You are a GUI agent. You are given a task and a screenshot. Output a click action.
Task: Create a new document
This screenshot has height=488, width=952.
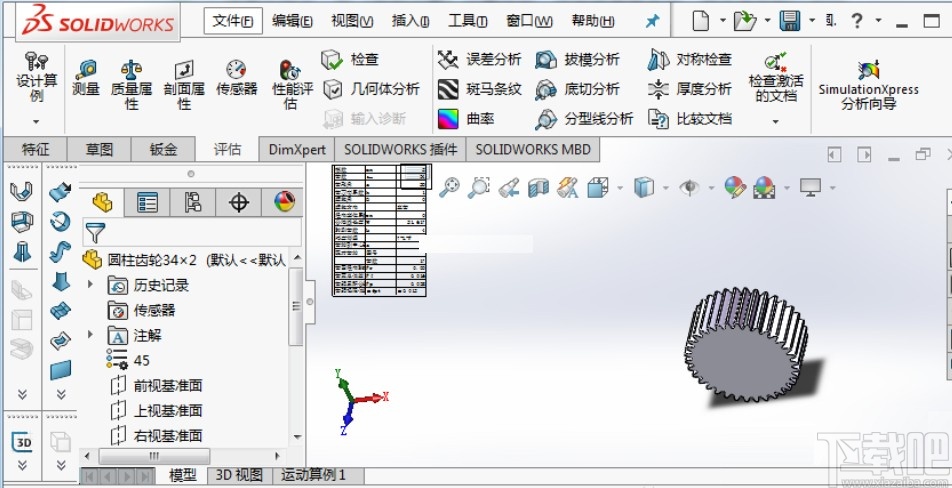point(701,21)
